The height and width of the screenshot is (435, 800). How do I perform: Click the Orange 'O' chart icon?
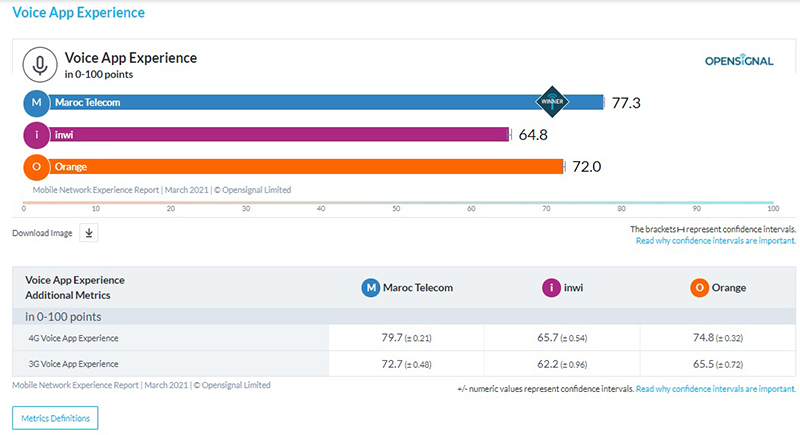37,166
